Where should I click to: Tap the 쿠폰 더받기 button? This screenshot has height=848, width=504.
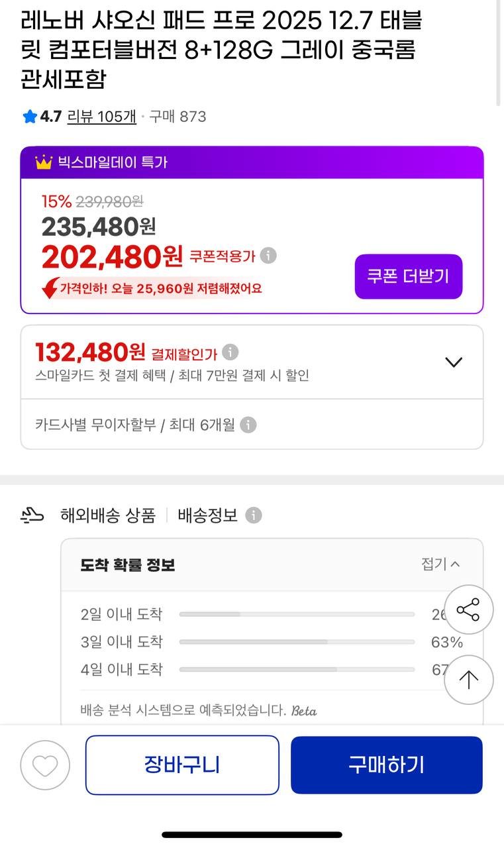click(408, 276)
